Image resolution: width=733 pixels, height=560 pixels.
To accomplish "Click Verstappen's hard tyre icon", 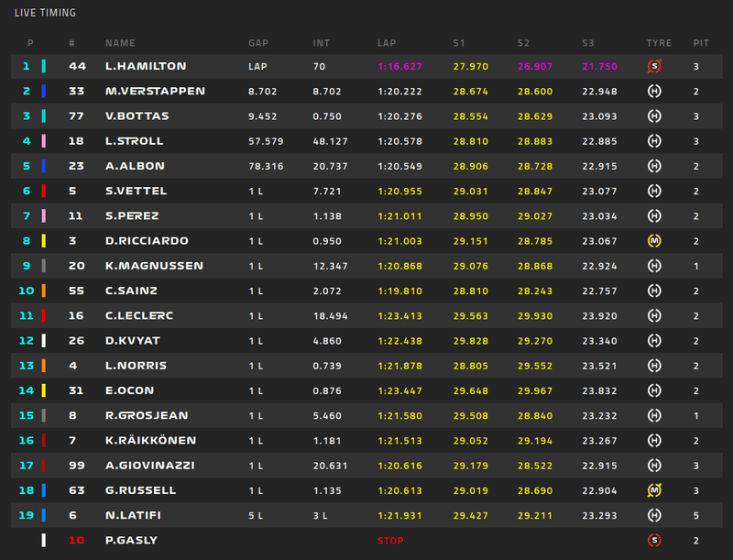I will (654, 91).
